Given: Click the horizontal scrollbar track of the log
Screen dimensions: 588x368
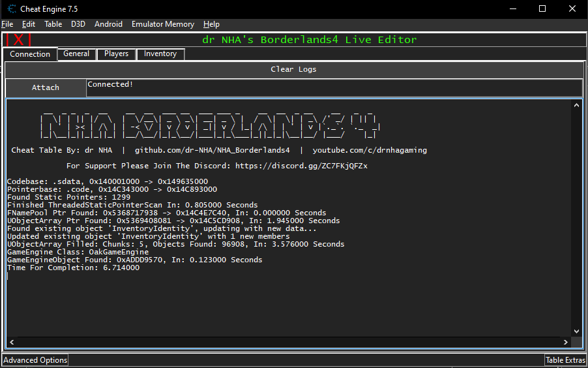Looking at the screenshot, I should [x=289, y=342].
